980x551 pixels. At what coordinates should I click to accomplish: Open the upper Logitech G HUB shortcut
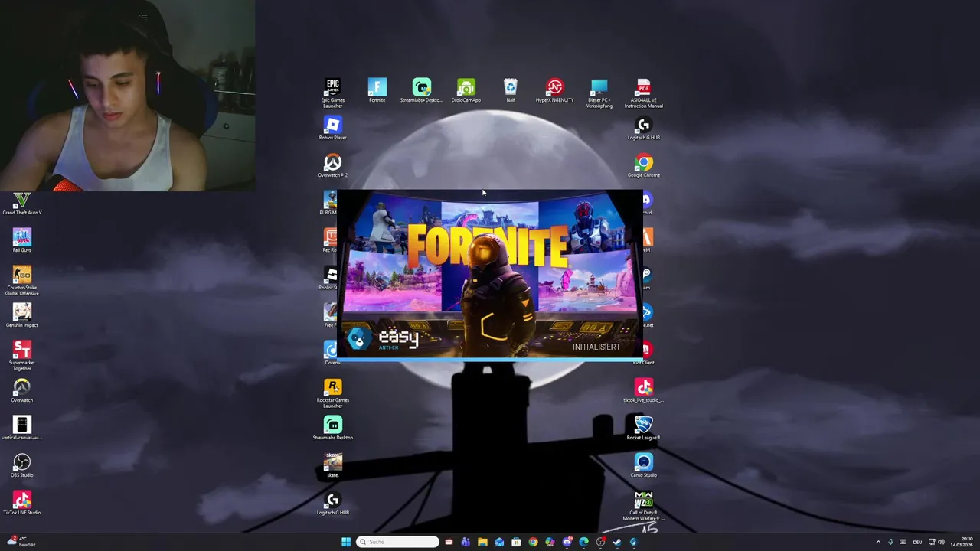(643, 128)
